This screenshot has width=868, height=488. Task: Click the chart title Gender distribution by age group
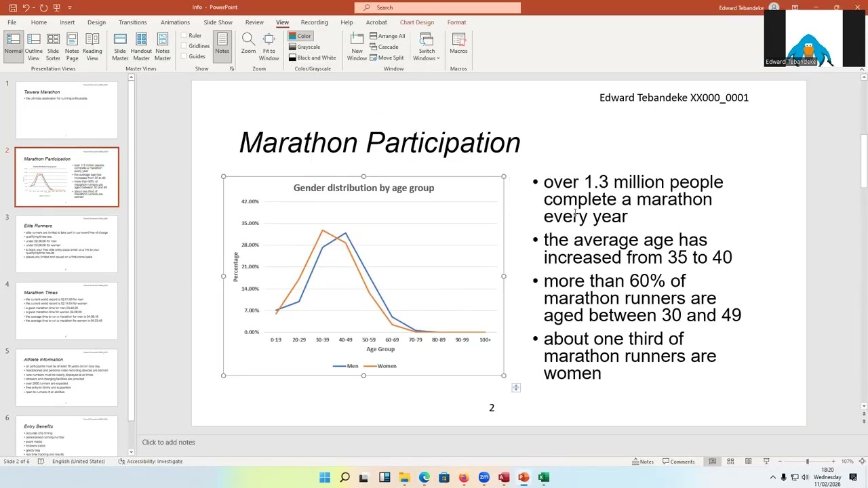pos(363,188)
